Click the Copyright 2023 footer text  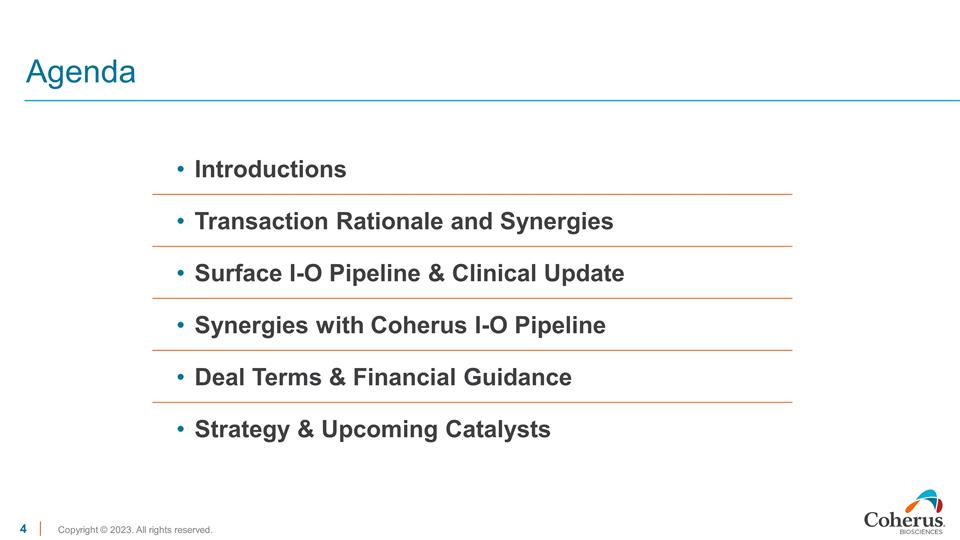(135, 530)
